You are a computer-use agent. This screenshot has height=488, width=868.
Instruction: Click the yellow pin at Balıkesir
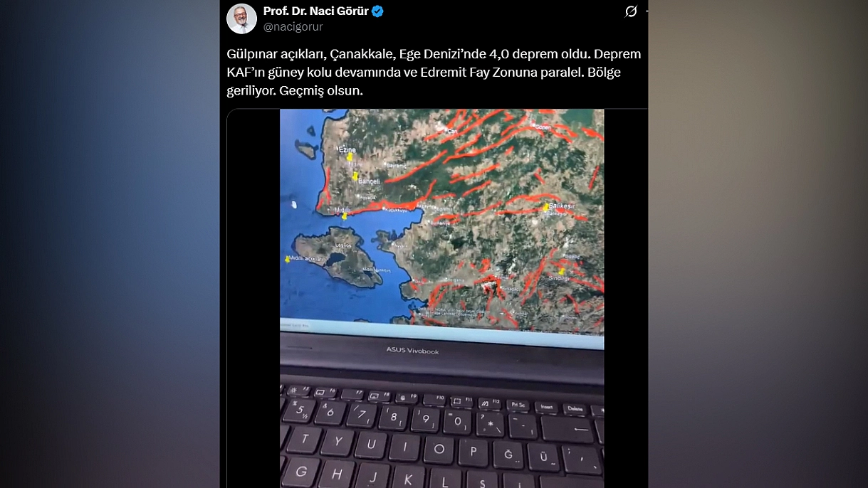click(546, 208)
